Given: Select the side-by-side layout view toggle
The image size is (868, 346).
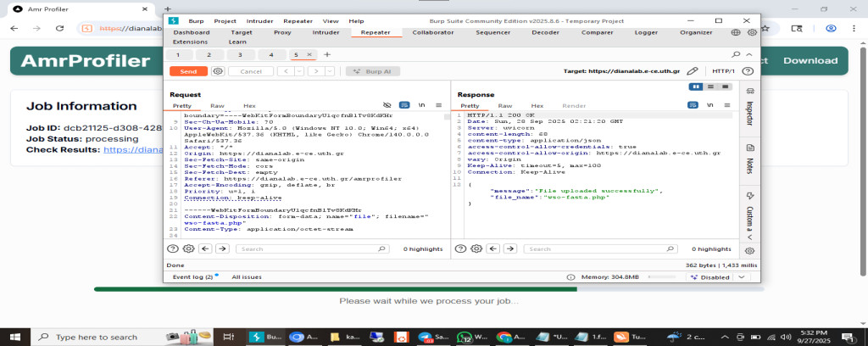Looking at the screenshot, I should [696, 86].
